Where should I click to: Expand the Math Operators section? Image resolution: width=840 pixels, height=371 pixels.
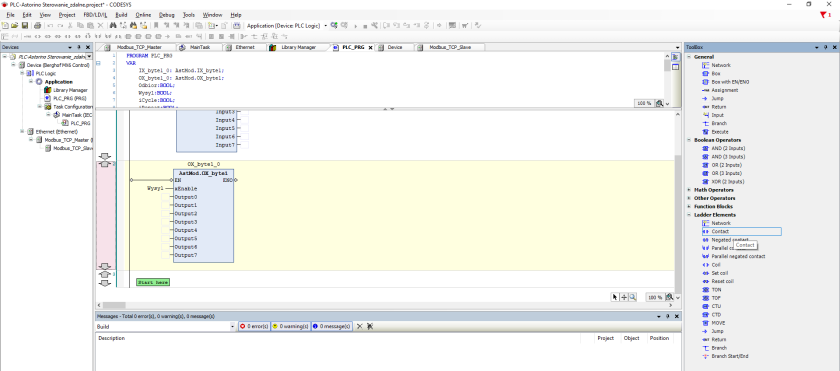coord(689,190)
